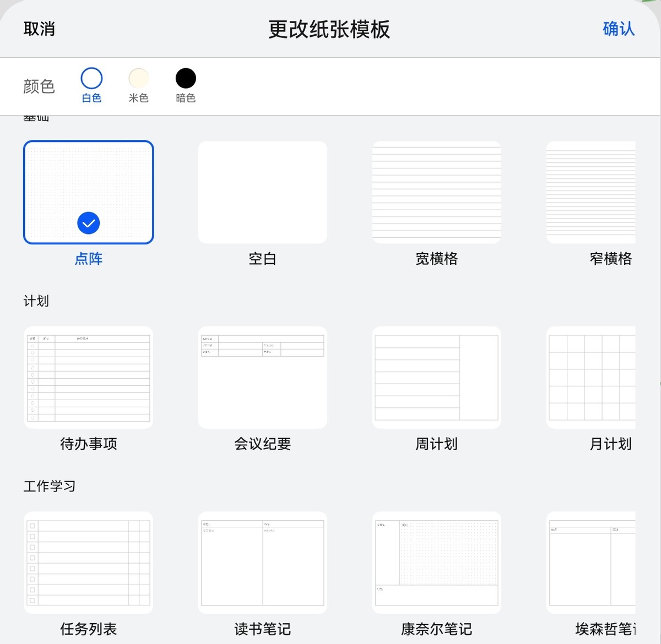This screenshot has height=644, width=661.
Task: Switch paper color to 暗色 dark
Action: click(x=186, y=79)
